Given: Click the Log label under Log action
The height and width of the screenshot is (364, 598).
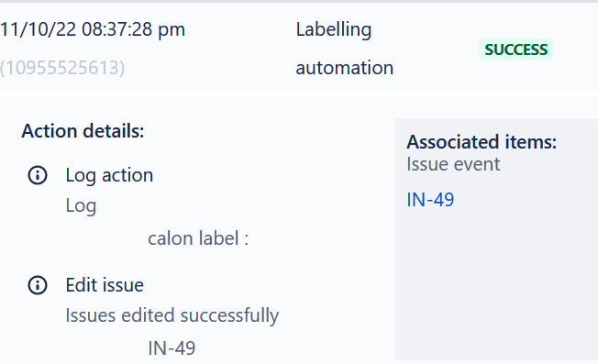Looking at the screenshot, I should click(81, 205).
